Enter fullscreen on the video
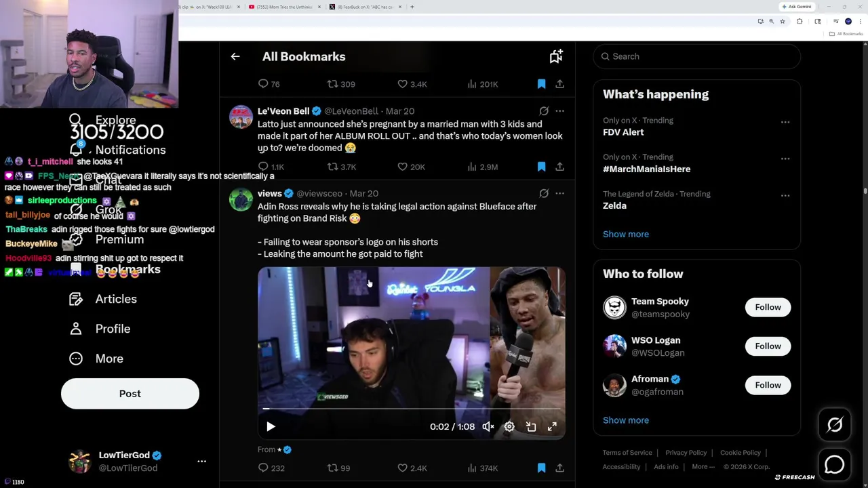The width and height of the screenshot is (868, 488). 552,427
